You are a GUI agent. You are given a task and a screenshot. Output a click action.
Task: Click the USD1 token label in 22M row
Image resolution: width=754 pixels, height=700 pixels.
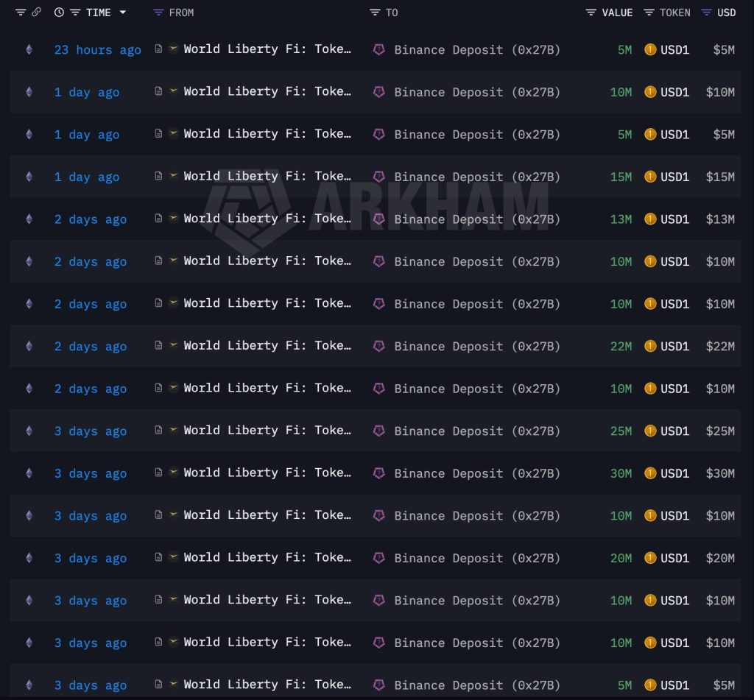point(674,346)
